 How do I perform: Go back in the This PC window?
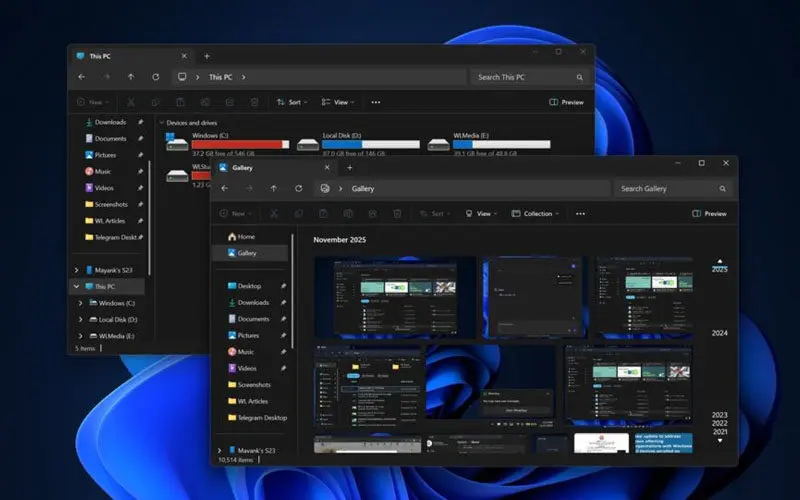click(82, 77)
